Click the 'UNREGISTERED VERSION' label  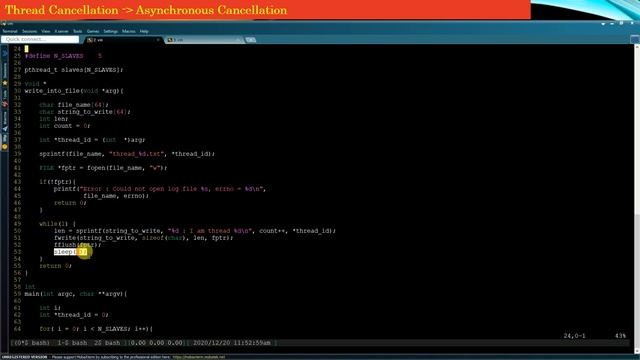pos(24,357)
